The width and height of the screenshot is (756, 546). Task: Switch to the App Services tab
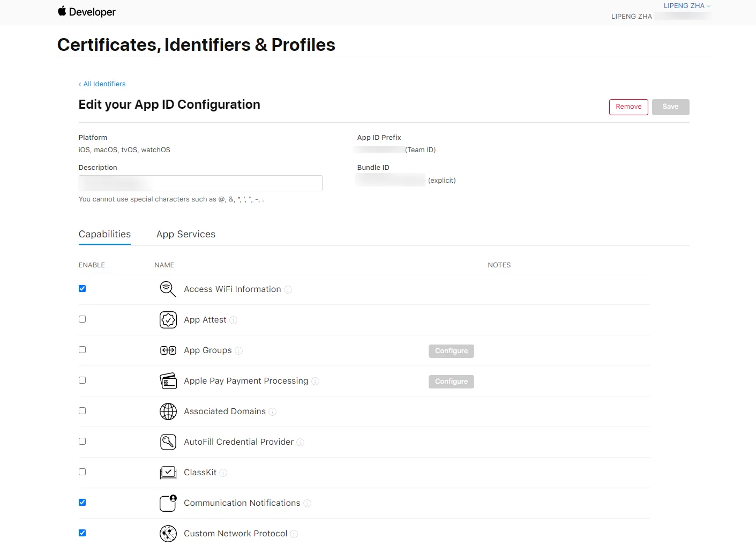coord(185,234)
